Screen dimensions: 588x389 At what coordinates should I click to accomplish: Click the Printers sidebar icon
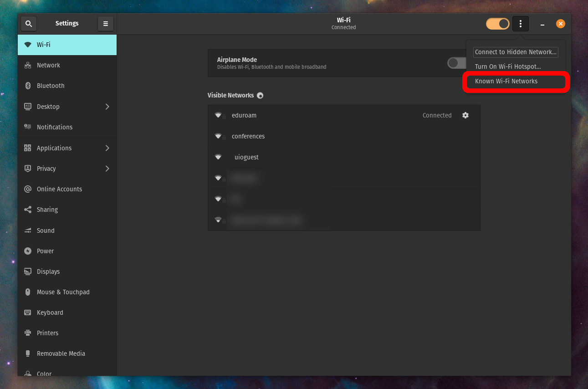click(28, 333)
